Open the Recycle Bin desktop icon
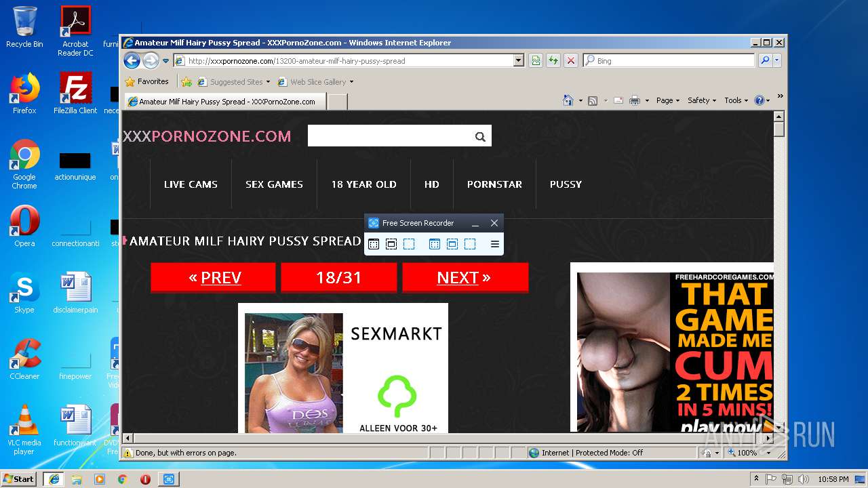This screenshot has height=488, width=868. [x=24, y=27]
